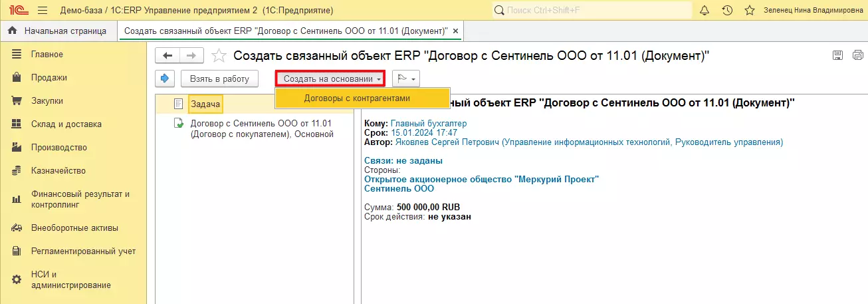The image size is (868, 304).
Task: Click the save diskette icon at top right
Action: pyautogui.click(x=838, y=55)
